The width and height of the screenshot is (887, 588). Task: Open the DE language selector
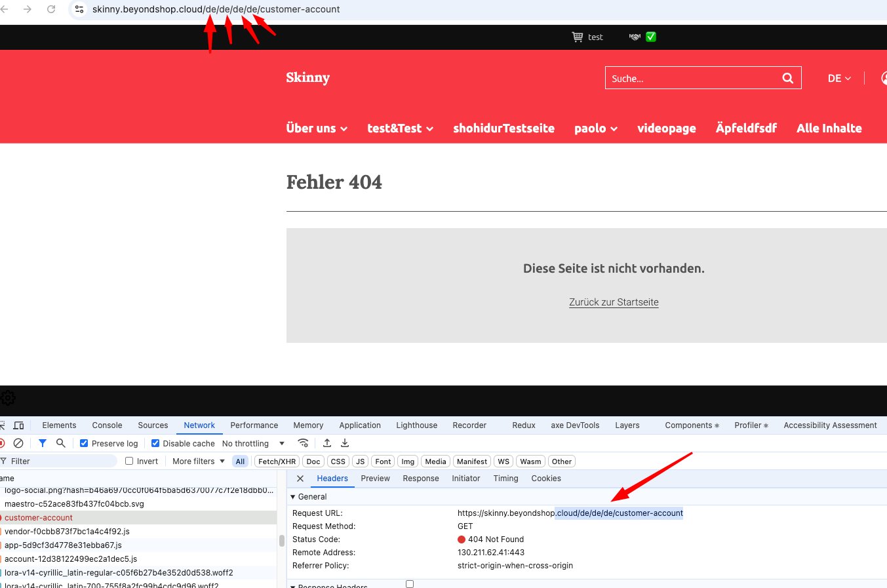tap(838, 78)
